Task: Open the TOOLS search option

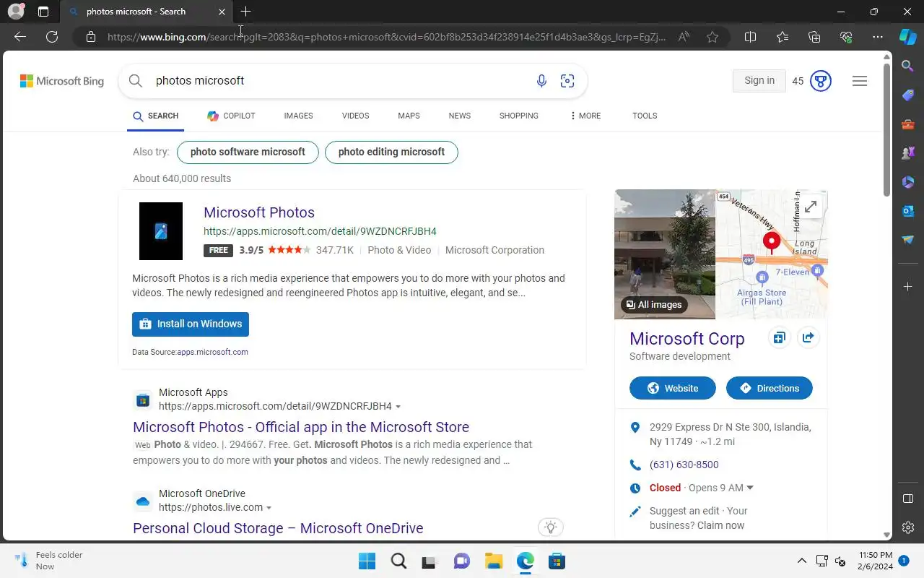Action: [645, 116]
